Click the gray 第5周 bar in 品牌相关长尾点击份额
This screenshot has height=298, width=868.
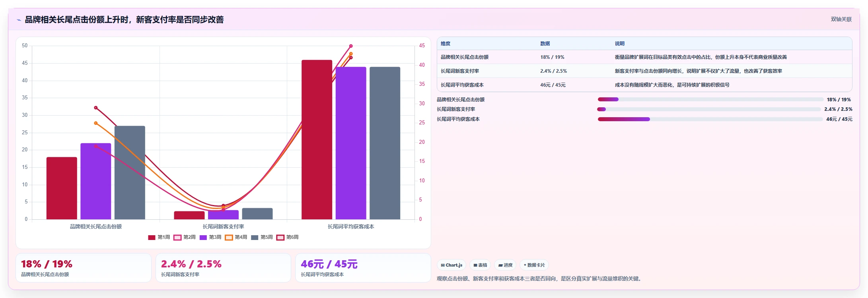(x=130, y=172)
